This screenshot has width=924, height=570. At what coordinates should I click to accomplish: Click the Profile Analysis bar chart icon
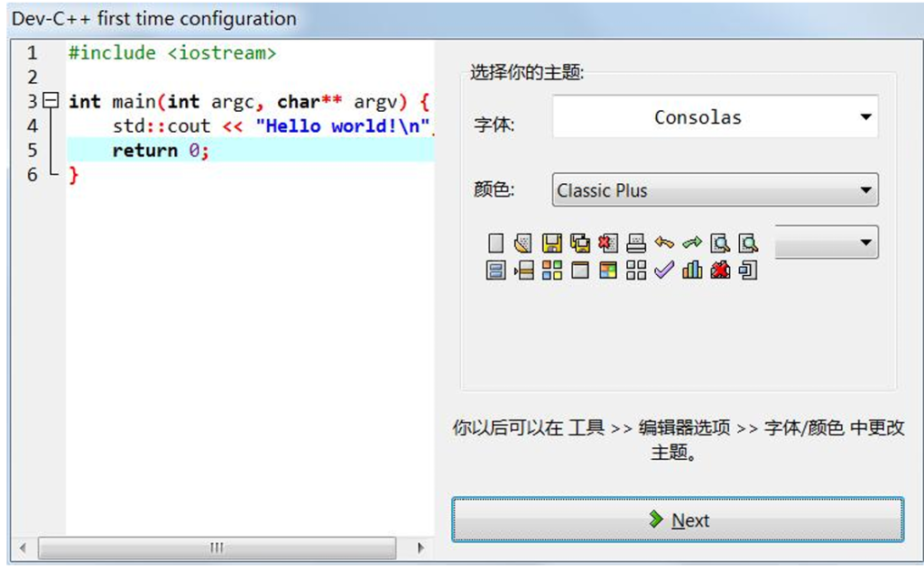pyautogui.click(x=693, y=270)
